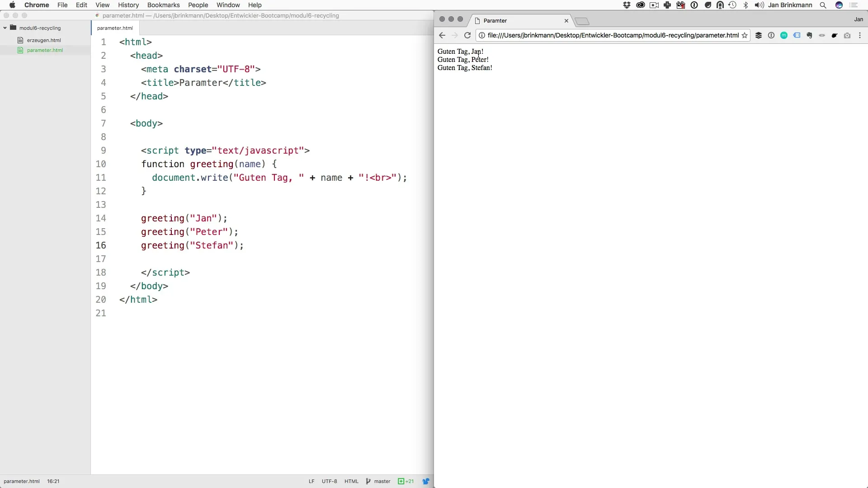Screen dimensions: 868x488
Task: Open the Apple menu
Action: (12, 5)
